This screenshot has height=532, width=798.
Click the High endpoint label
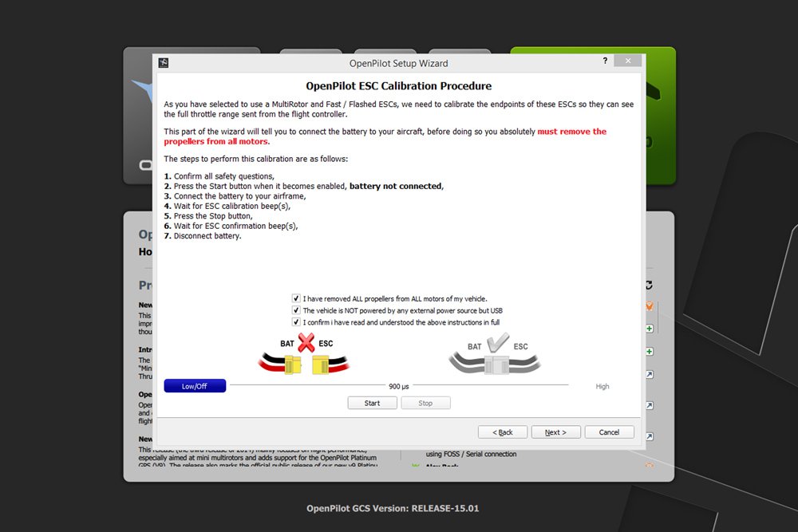pos(602,387)
